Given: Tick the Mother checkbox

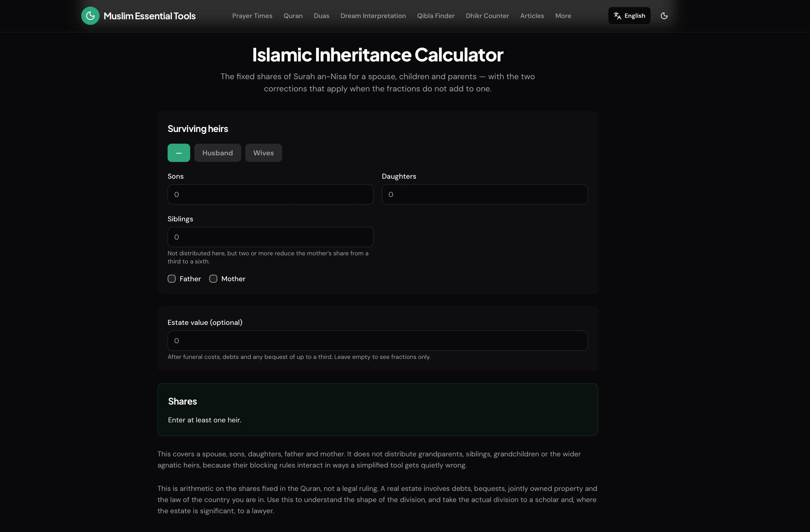Looking at the screenshot, I should [x=213, y=279].
